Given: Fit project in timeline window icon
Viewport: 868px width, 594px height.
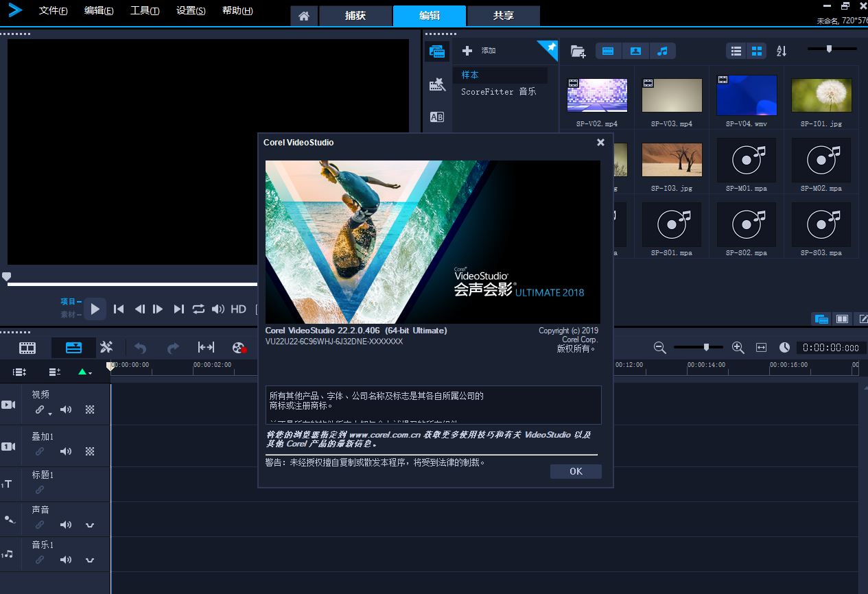Looking at the screenshot, I should pyautogui.click(x=761, y=348).
